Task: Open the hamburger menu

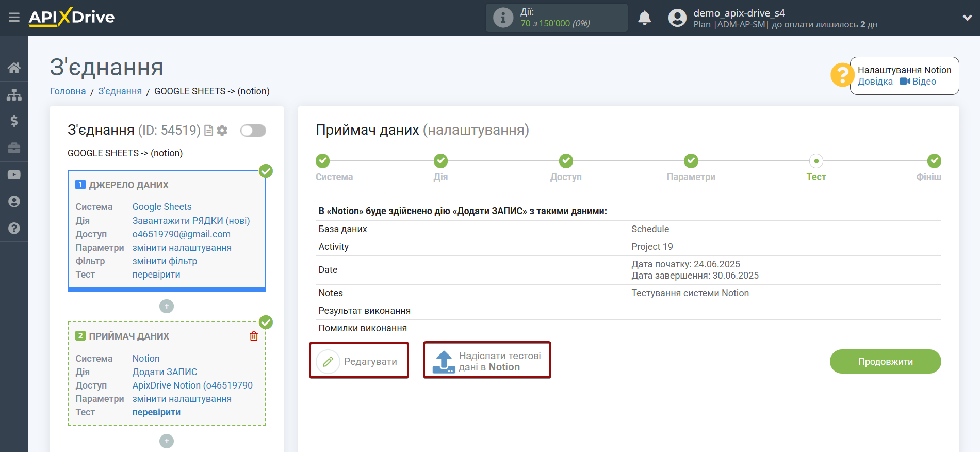Action: coord(14,18)
